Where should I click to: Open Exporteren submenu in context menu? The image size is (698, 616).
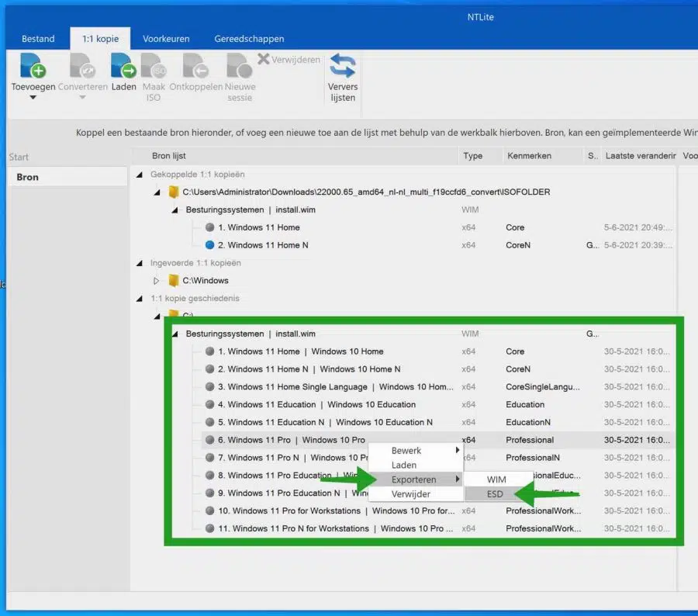pos(416,479)
